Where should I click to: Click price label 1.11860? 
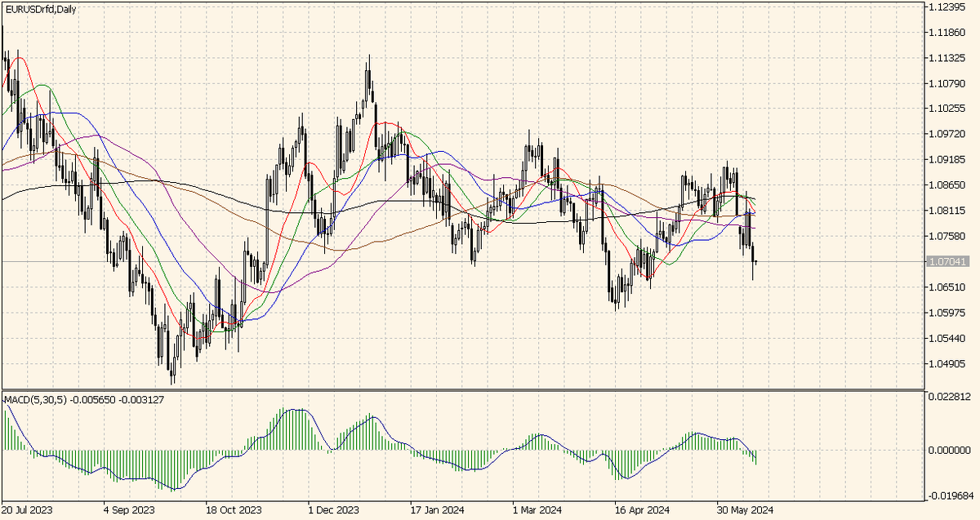[x=948, y=32]
